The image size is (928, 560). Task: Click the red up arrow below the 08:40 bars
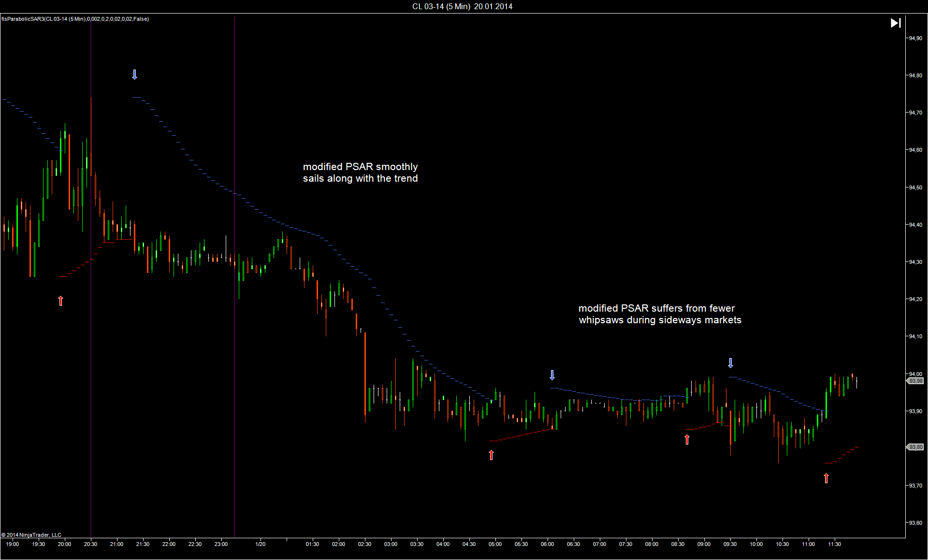point(687,439)
